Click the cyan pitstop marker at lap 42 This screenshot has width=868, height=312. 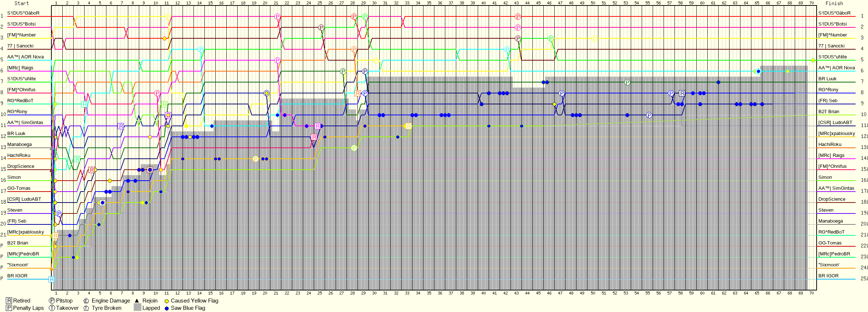[507, 50]
